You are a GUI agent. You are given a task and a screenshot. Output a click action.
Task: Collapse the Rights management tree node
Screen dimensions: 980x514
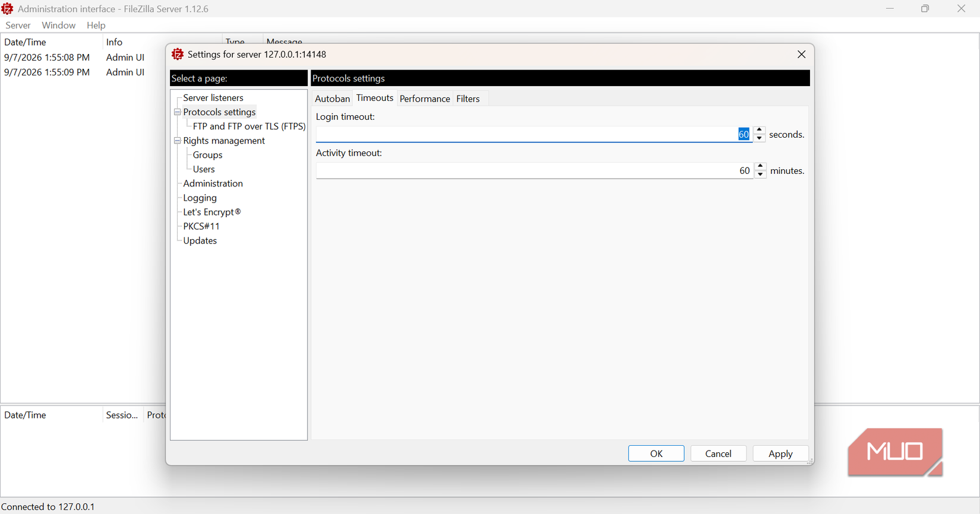coord(177,141)
